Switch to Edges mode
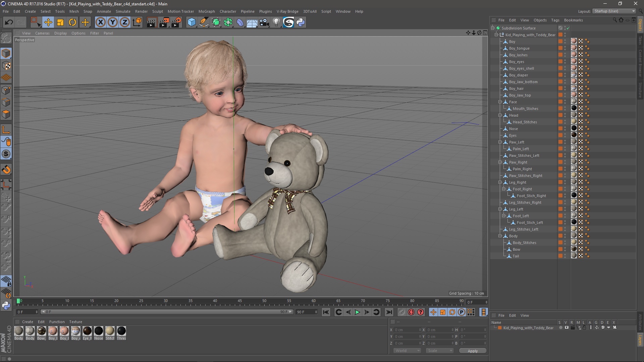Viewport: 644px width, 362px height. tap(6, 102)
